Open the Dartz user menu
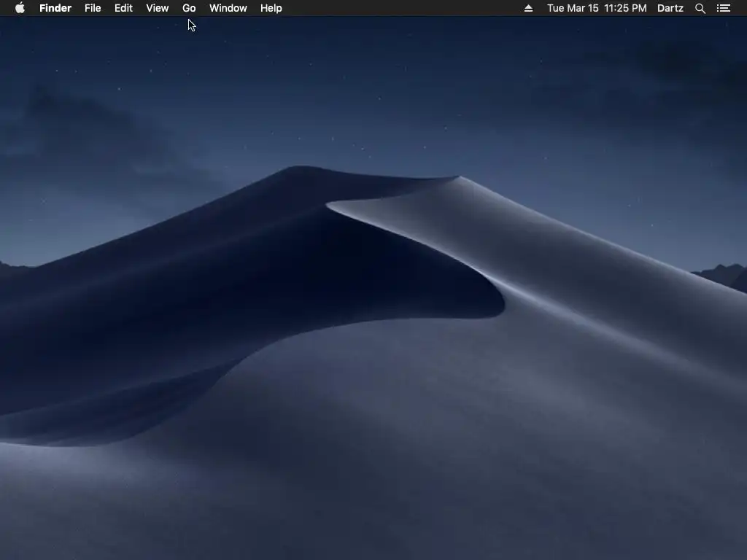 pyautogui.click(x=670, y=8)
